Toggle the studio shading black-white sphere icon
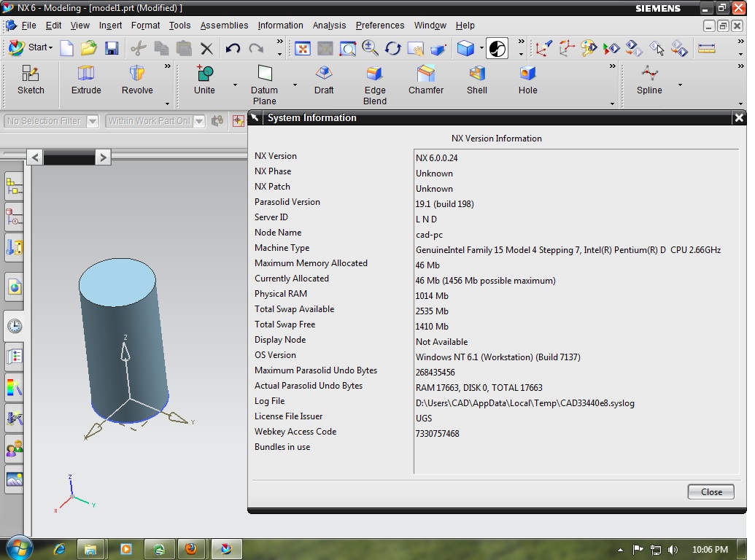The width and height of the screenshot is (755, 560). pyautogui.click(x=497, y=48)
